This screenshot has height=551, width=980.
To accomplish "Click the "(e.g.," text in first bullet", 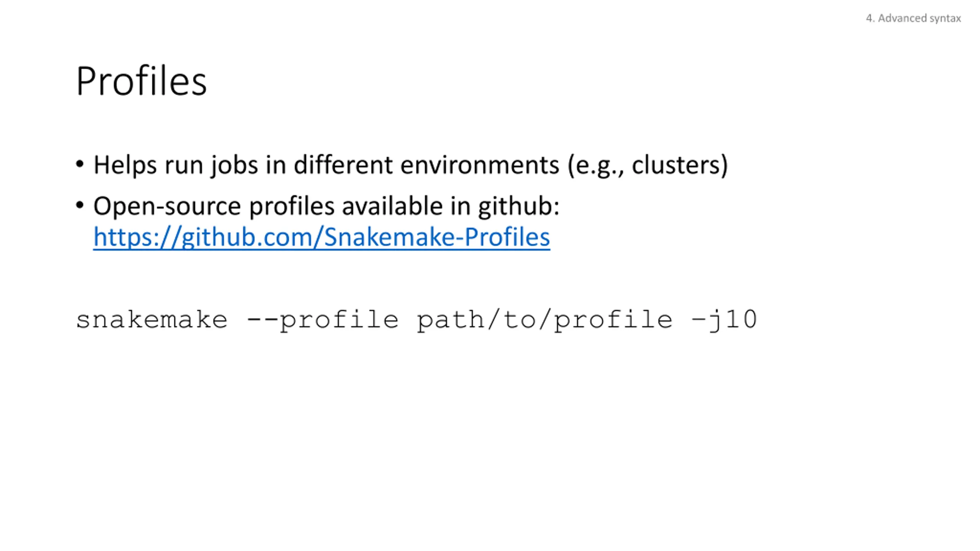I will pos(596,165).
